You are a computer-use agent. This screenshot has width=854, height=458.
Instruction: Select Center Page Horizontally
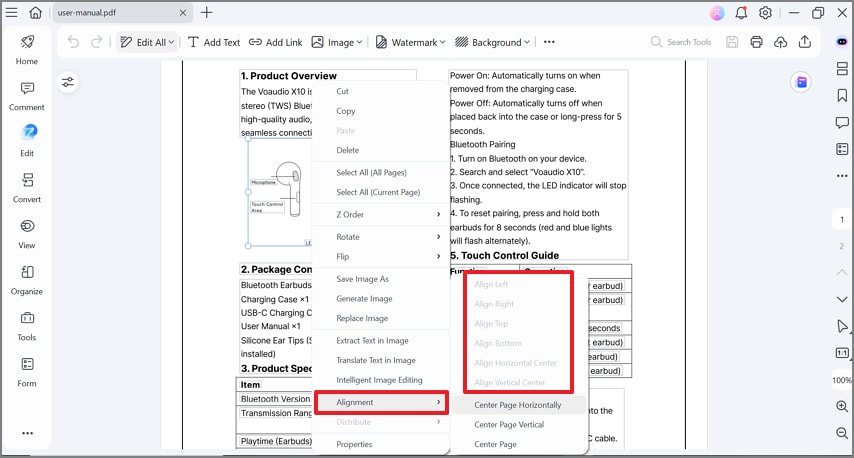(x=519, y=405)
